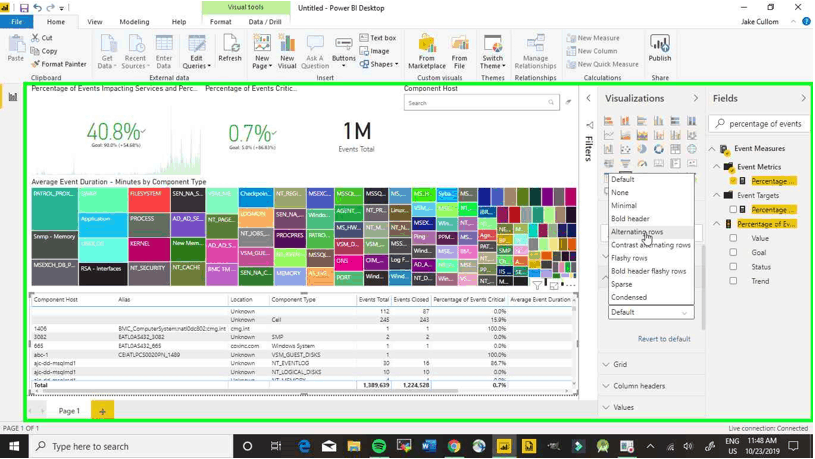Click the treemap focus mode icon
Image resolution: width=815 pixels, height=459 pixels.
pos(554,285)
